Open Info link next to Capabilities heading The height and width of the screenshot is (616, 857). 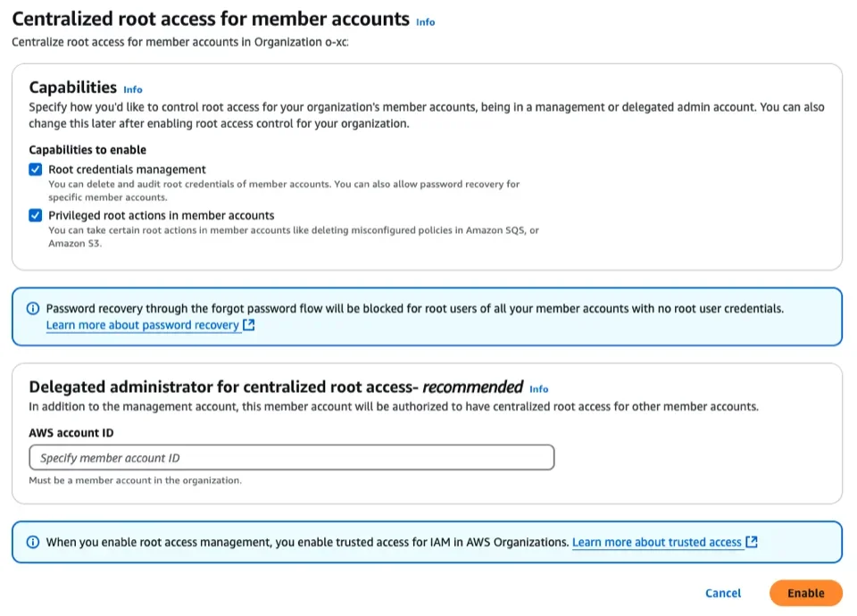click(x=133, y=89)
